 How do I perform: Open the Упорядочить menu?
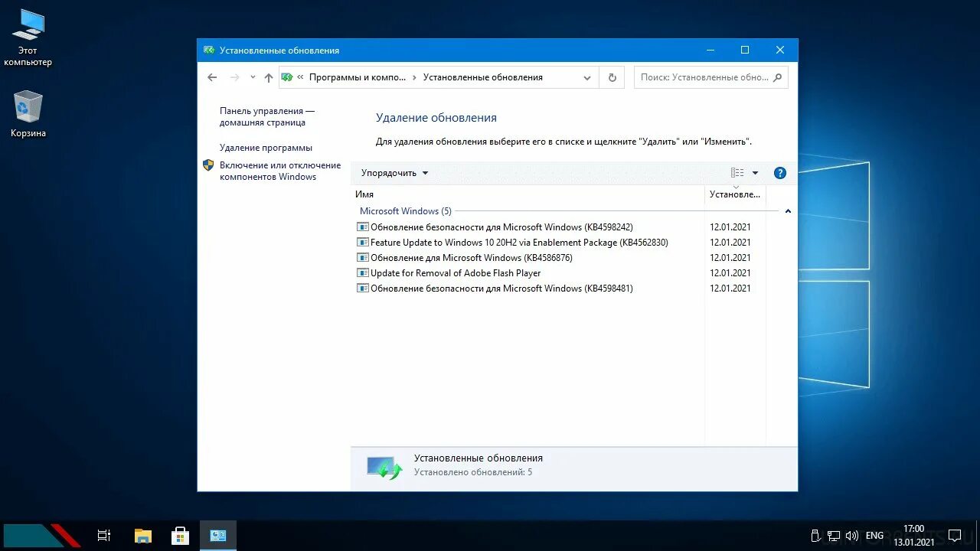pos(394,173)
